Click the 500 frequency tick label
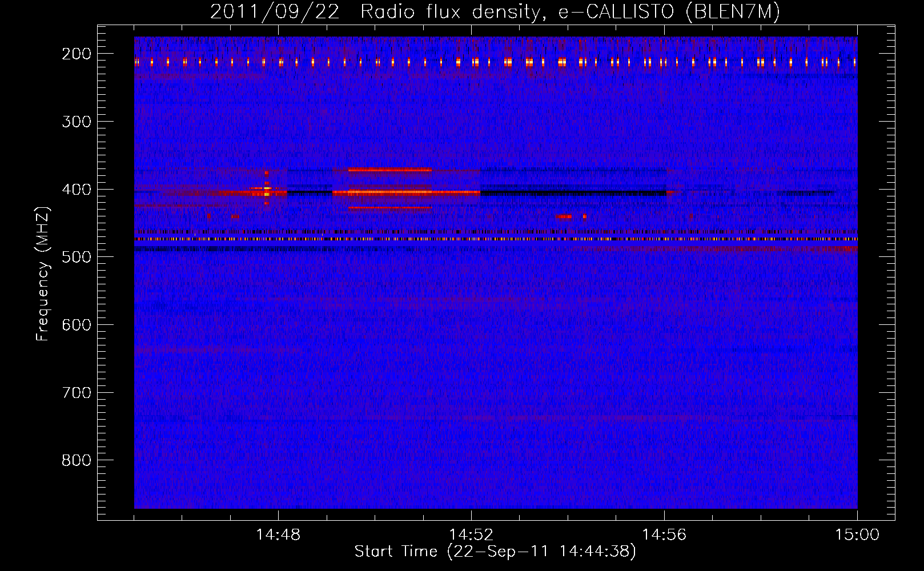924x571 pixels. coord(76,257)
